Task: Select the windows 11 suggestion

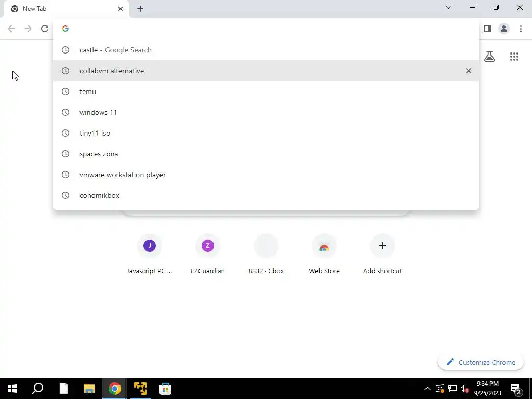Action: click(x=266, y=112)
